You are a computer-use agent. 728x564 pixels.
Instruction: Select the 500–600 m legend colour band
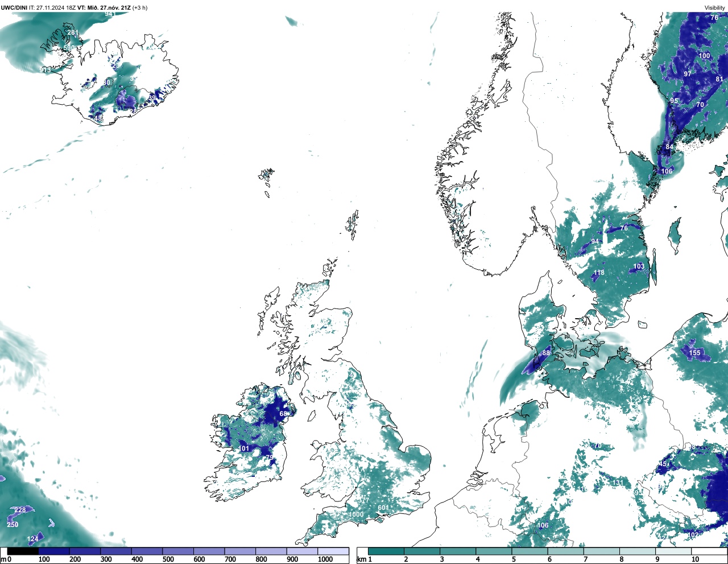pyautogui.click(x=178, y=551)
